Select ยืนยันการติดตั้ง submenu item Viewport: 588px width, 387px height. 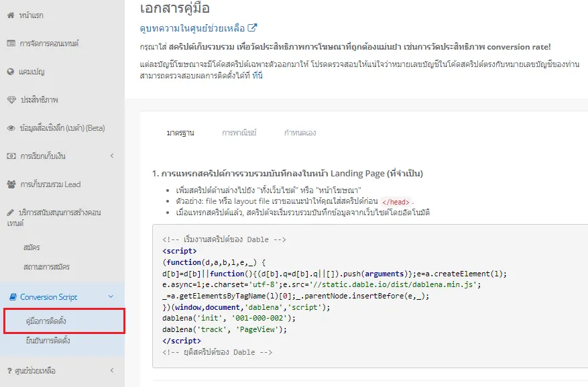coord(48,340)
